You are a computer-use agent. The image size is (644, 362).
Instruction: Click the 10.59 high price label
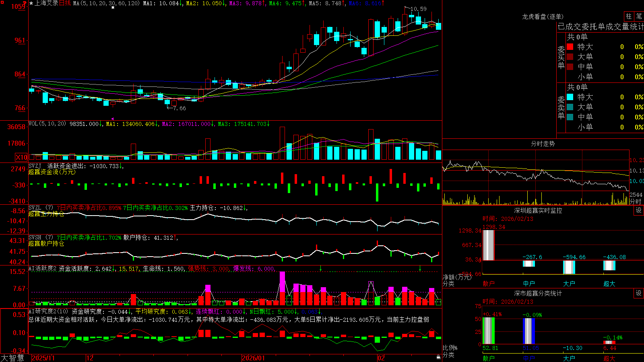[x=419, y=9]
